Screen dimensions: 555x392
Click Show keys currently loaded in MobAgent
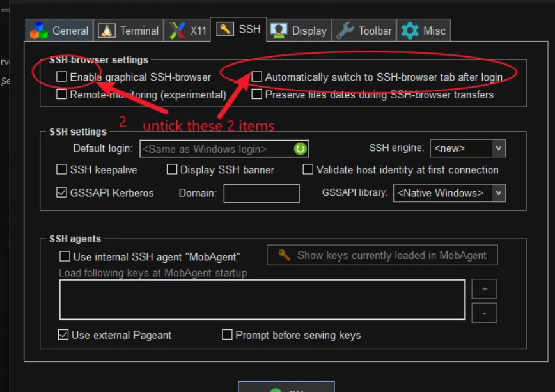pyautogui.click(x=382, y=255)
